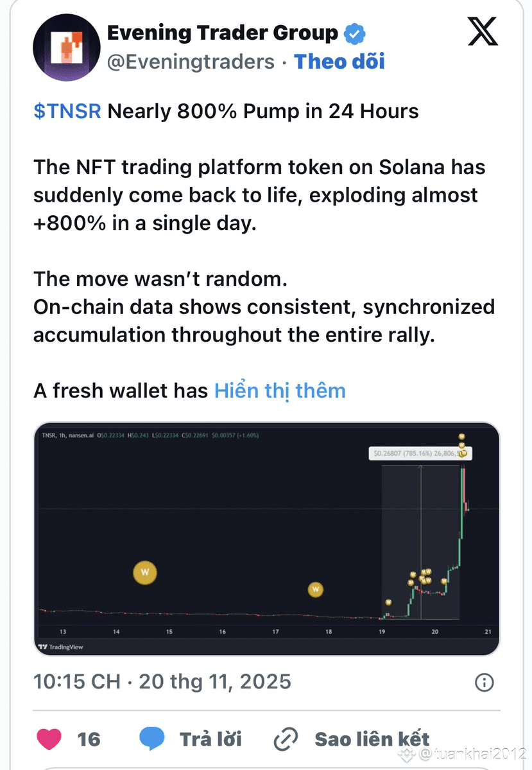Click Sao liên kết copy link button

coord(372,739)
